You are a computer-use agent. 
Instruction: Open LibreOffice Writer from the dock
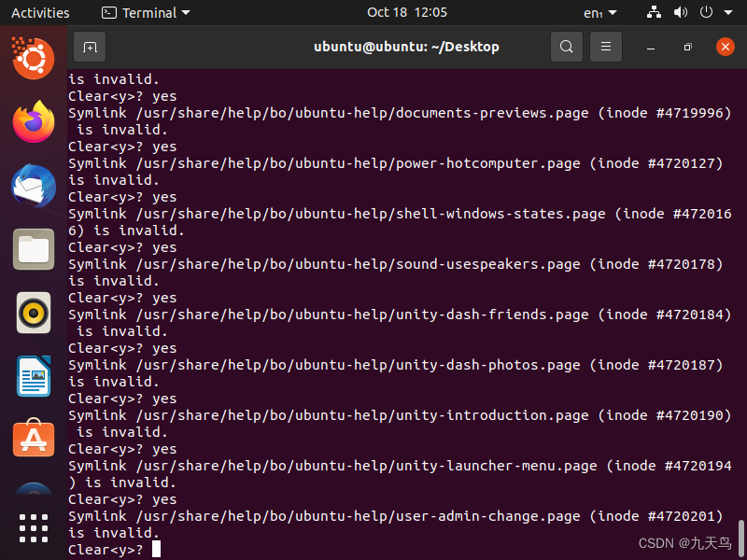point(34,376)
